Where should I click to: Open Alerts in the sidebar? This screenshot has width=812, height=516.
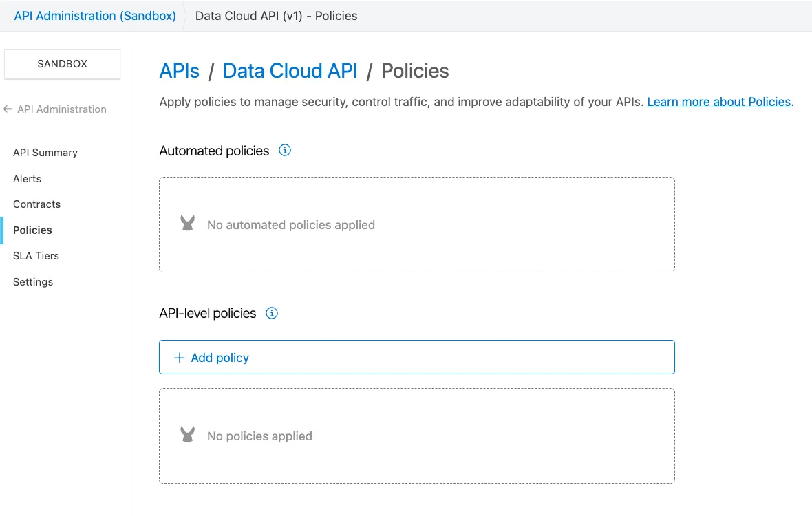27,179
